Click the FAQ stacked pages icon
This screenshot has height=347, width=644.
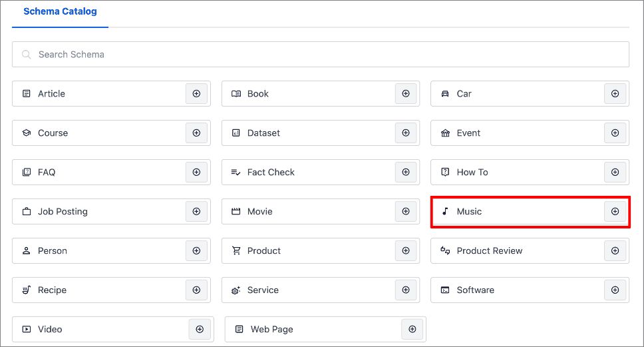coord(27,173)
